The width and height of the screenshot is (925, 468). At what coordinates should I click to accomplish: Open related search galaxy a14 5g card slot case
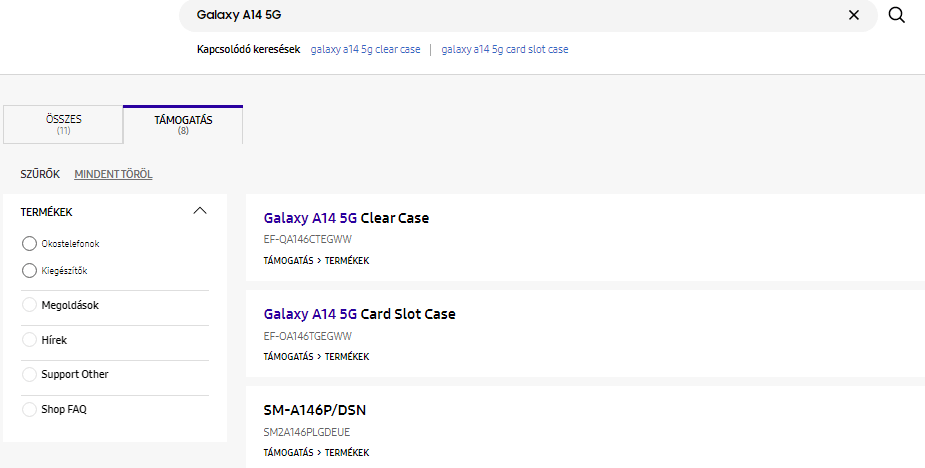coord(504,49)
